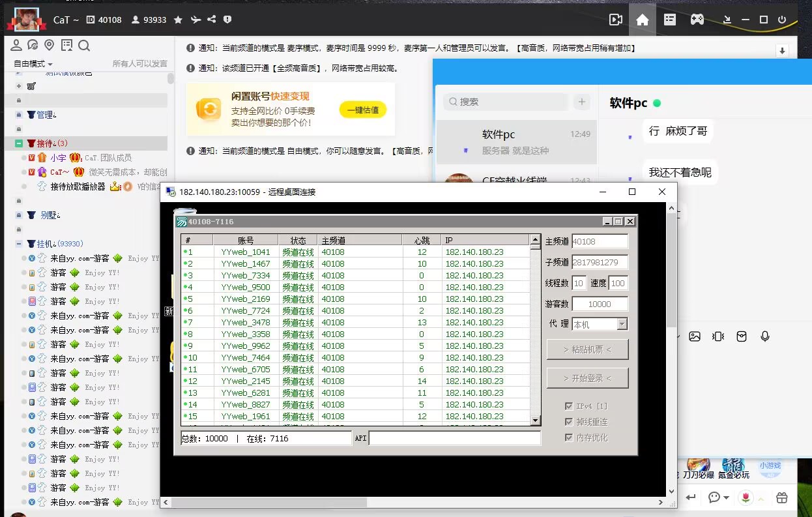Toggle the 内存优化 checkbox

(x=570, y=437)
